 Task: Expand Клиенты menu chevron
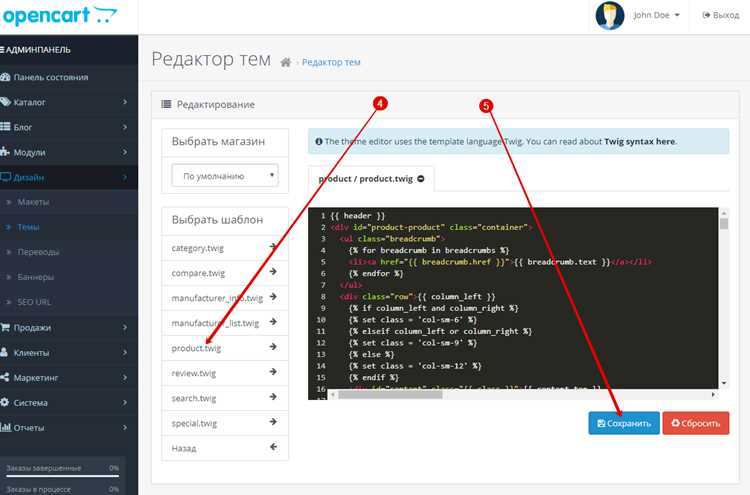click(x=125, y=352)
